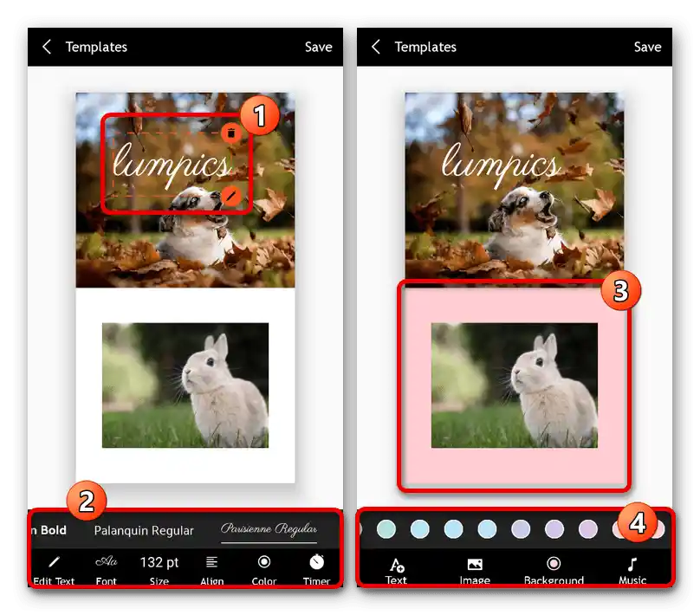Select the lumpics text in right screen

(501, 165)
